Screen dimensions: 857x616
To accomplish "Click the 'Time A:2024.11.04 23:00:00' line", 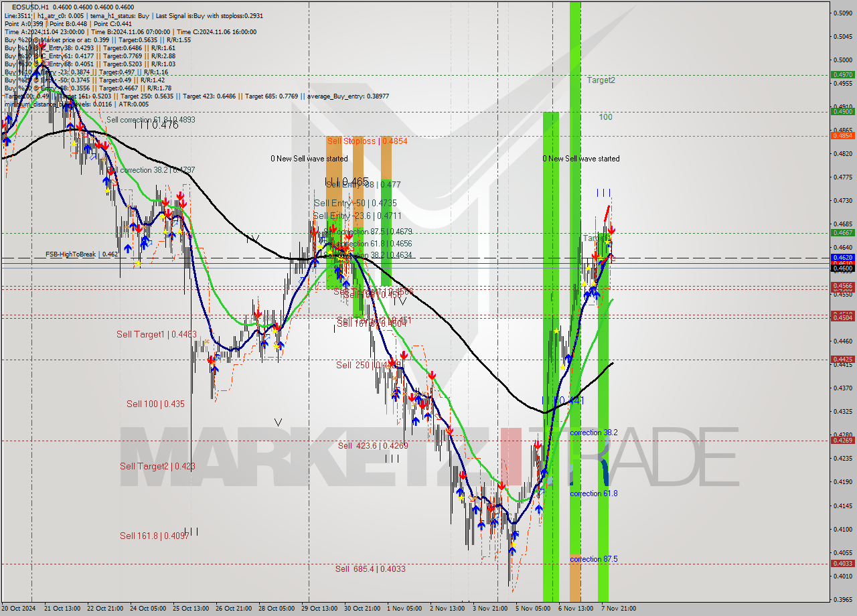I will [x=131, y=31].
